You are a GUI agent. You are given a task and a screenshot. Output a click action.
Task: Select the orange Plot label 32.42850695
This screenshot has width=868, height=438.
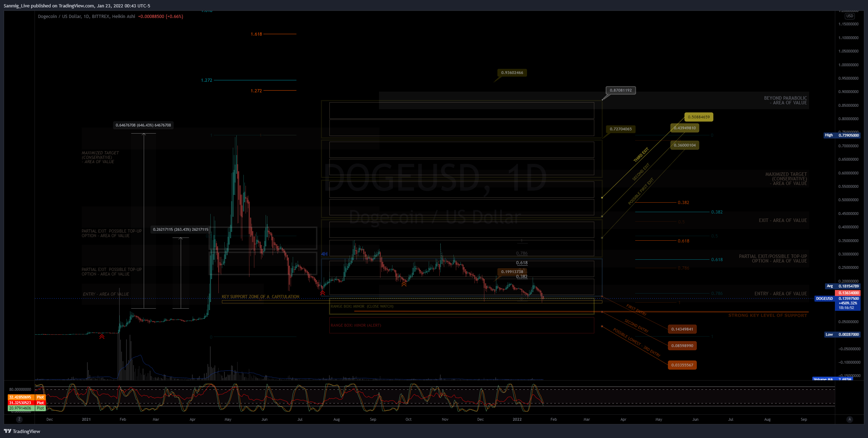(x=27, y=397)
